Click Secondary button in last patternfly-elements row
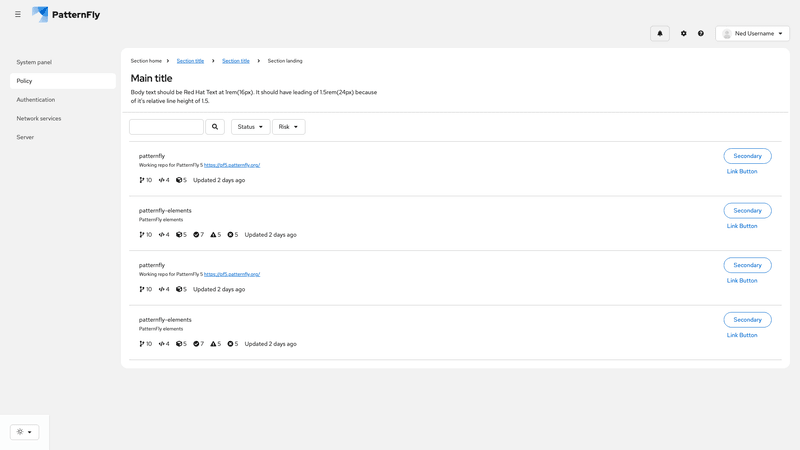The image size is (800, 450). (x=747, y=320)
